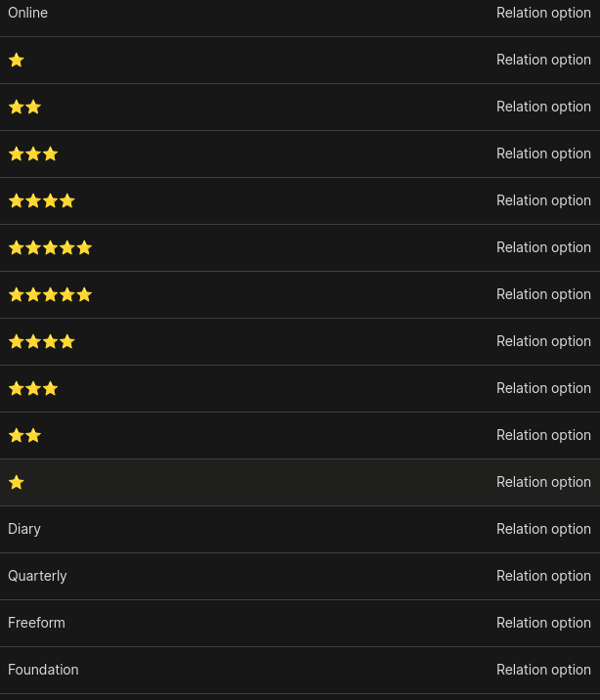Choose the Foundation option
The image size is (600, 700).
point(300,670)
